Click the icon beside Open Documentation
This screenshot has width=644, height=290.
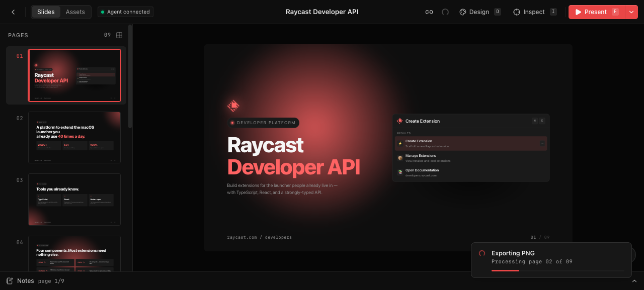400,172
